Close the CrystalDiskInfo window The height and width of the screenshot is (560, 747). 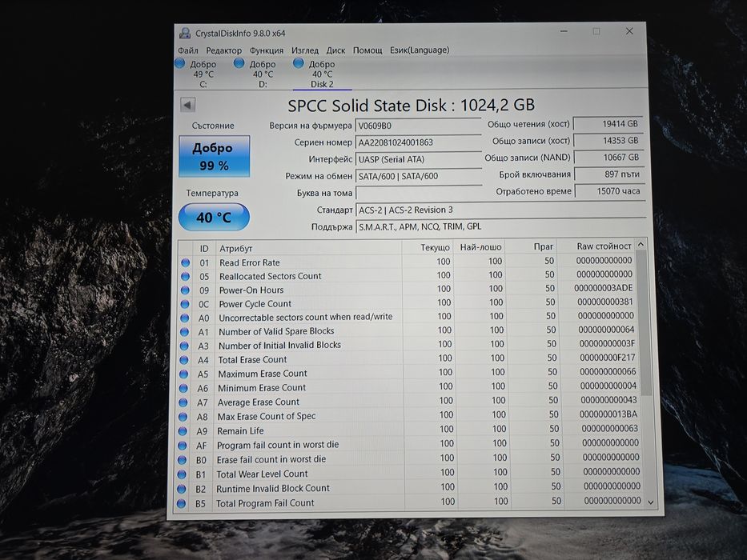click(x=629, y=31)
